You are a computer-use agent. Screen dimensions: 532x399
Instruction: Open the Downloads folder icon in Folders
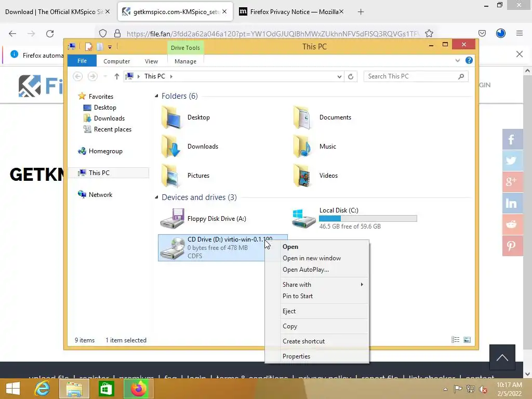coord(171,147)
